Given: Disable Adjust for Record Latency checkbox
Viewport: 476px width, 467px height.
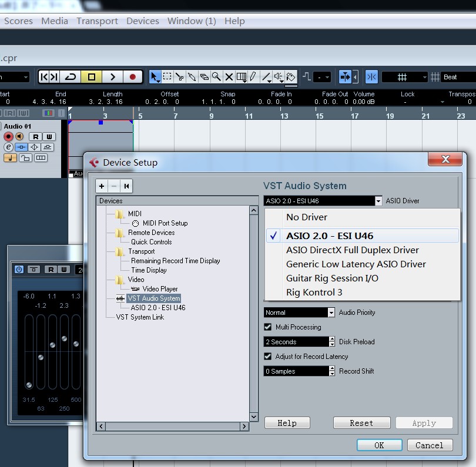Looking at the screenshot, I should click(268, 357).
